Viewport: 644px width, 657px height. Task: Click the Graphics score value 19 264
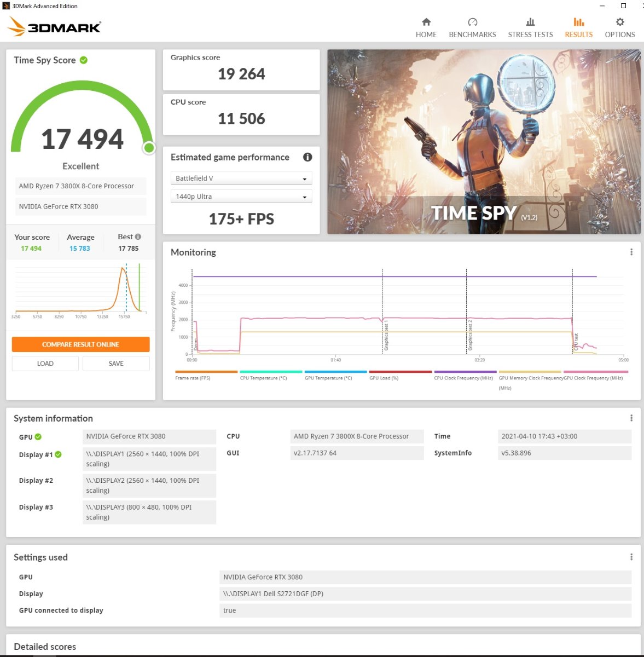pyautogui.click(x=241, y=74)
